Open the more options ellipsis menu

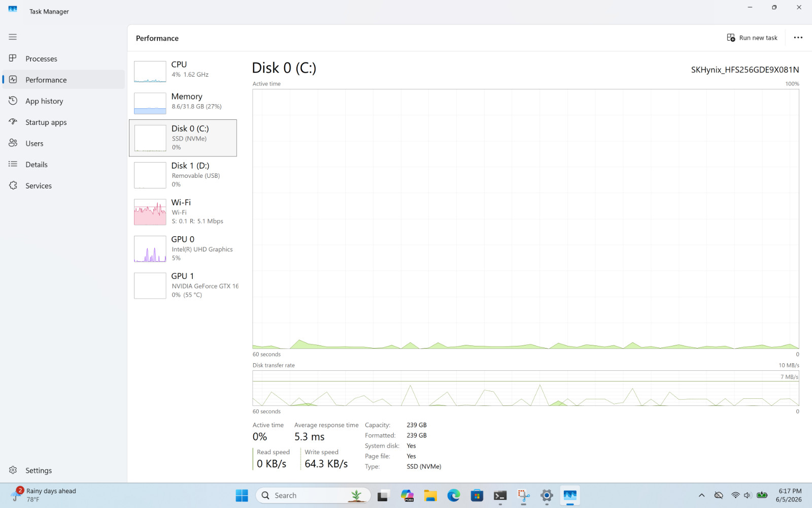point(798,38)
